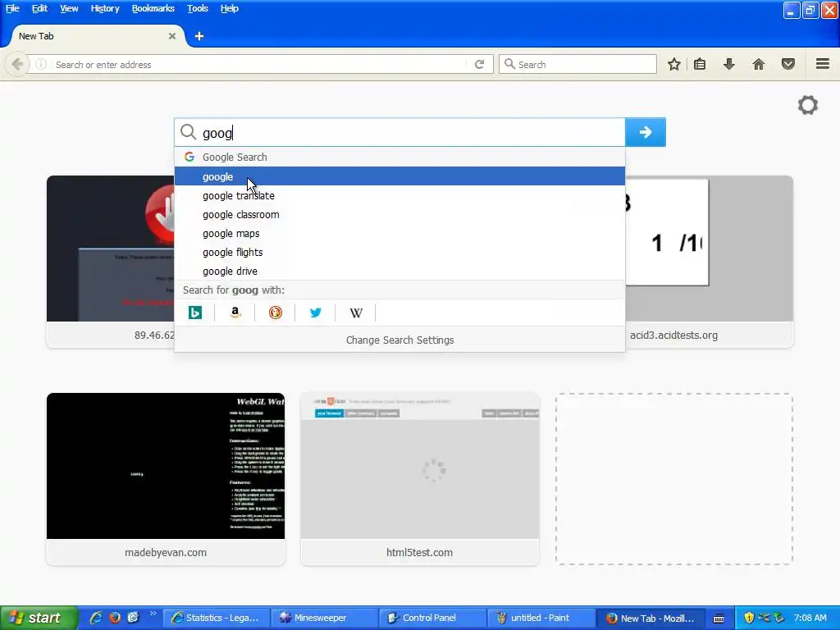Click Change Search Settings
Screen dimensions: 840x630
(399, 340)
